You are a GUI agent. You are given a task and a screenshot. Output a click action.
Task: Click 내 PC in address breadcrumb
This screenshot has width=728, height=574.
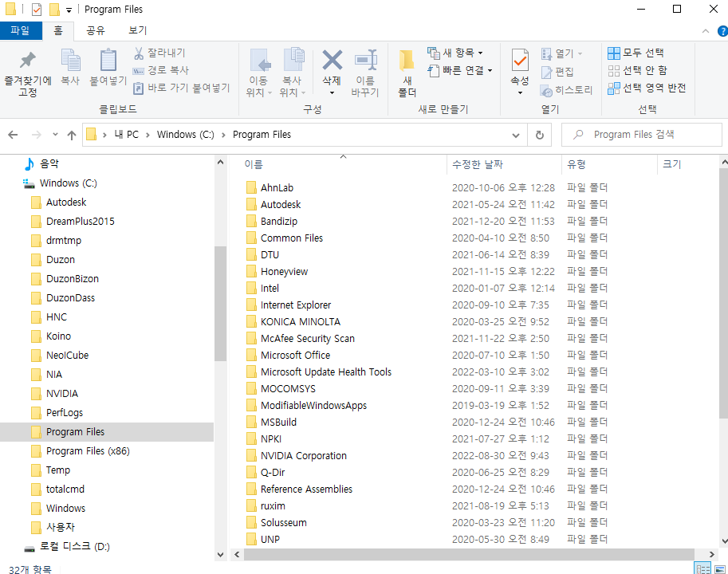[126, 135]
